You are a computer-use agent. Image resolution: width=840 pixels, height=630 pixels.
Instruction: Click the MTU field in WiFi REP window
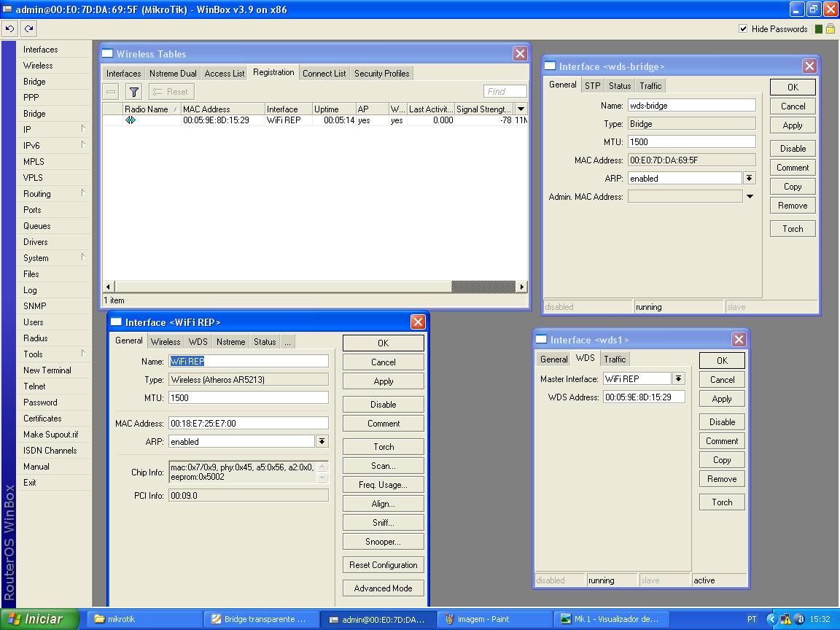click(x=249, y=397)
